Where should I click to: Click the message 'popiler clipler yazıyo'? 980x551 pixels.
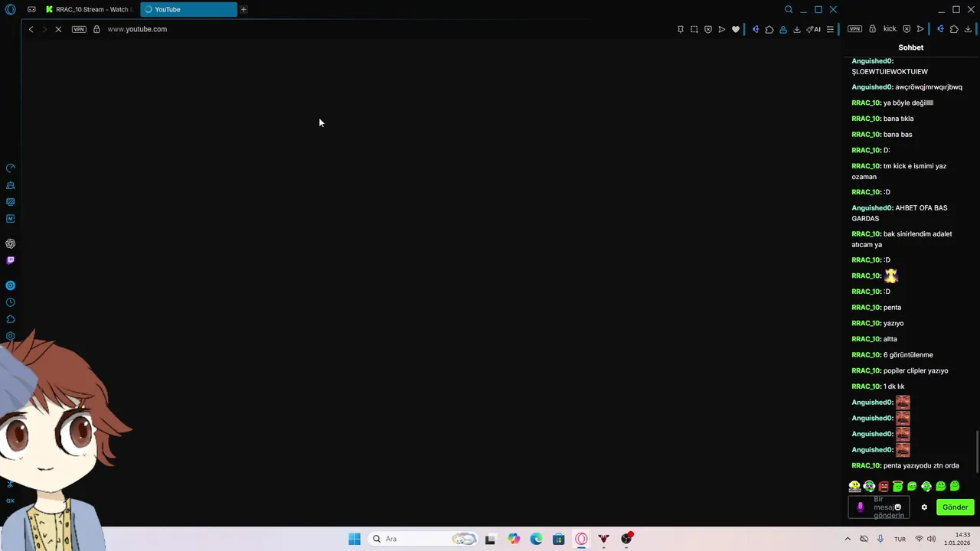coord(916,370)
